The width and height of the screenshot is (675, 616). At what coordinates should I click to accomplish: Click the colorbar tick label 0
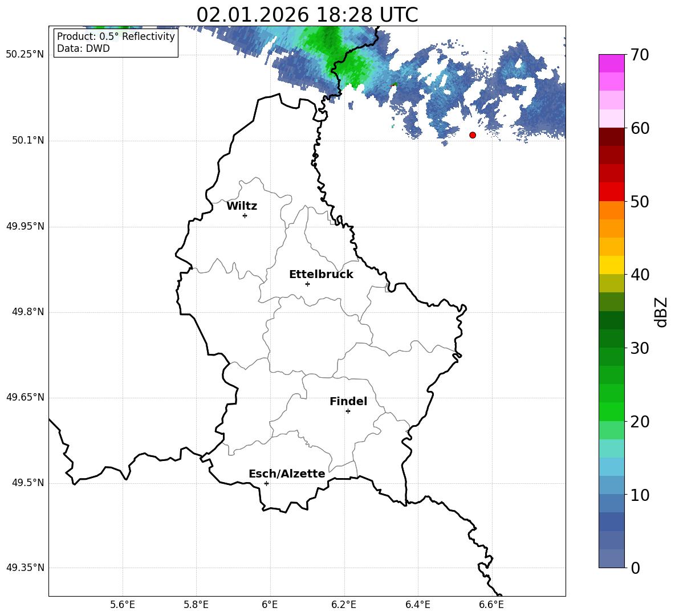coord(635,568)
